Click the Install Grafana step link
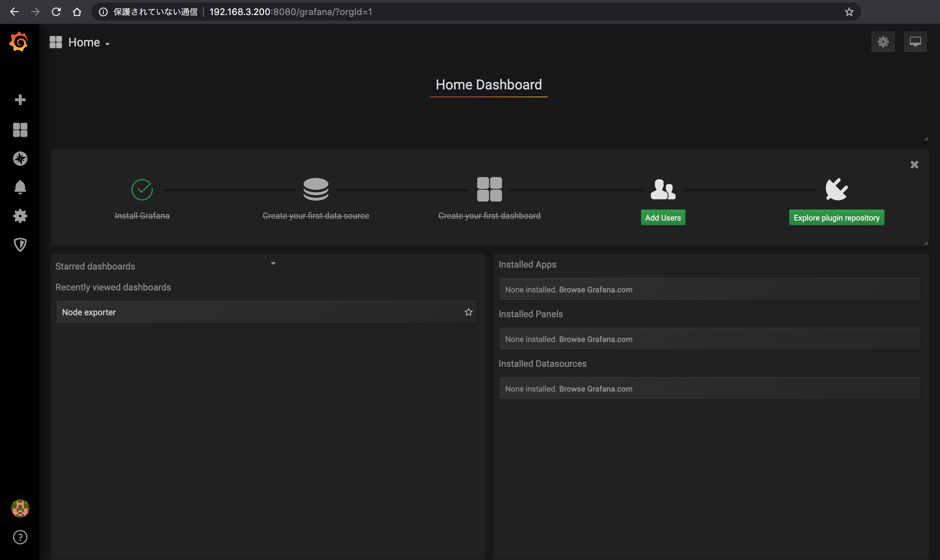The image size is (940, 560). 142,215
